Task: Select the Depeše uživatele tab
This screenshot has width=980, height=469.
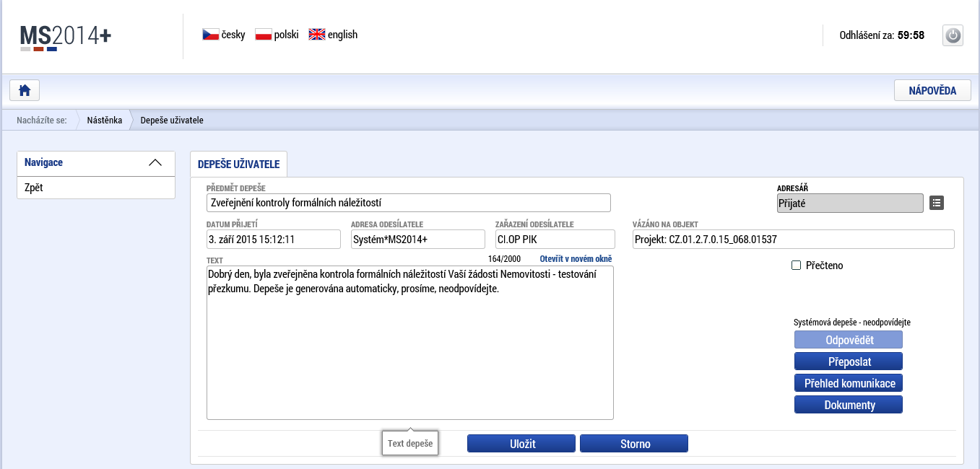Action: (238, 164)
